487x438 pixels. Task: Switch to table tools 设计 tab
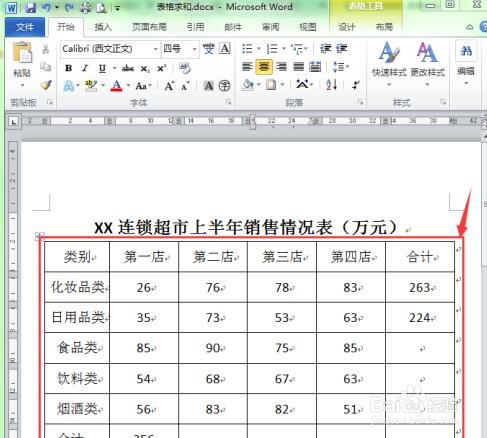tap(347, 27)
